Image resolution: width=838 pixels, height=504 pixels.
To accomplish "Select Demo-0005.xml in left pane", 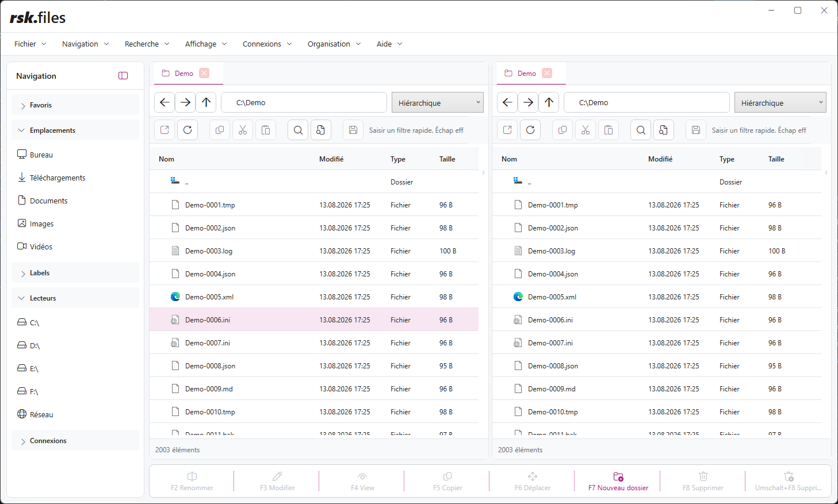I will pyautogui.click(x=314, y=297).
